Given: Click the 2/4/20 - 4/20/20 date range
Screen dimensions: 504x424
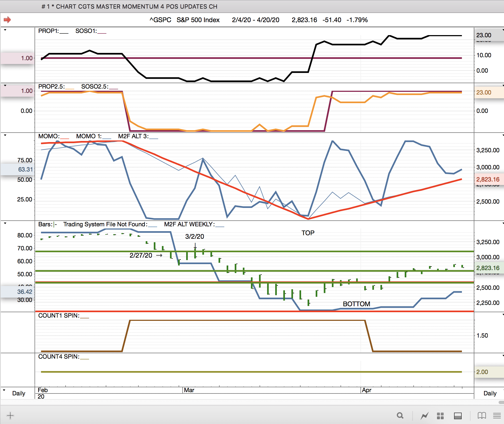Looking at the screenshot, I should click(256, 20).
